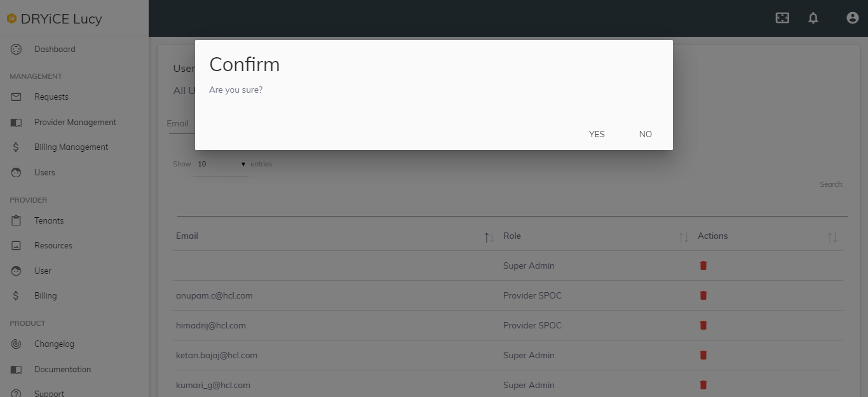Cancel the dialog with NO
The image size is (868, 397).
pyautogui.click(x=646, y=134)
